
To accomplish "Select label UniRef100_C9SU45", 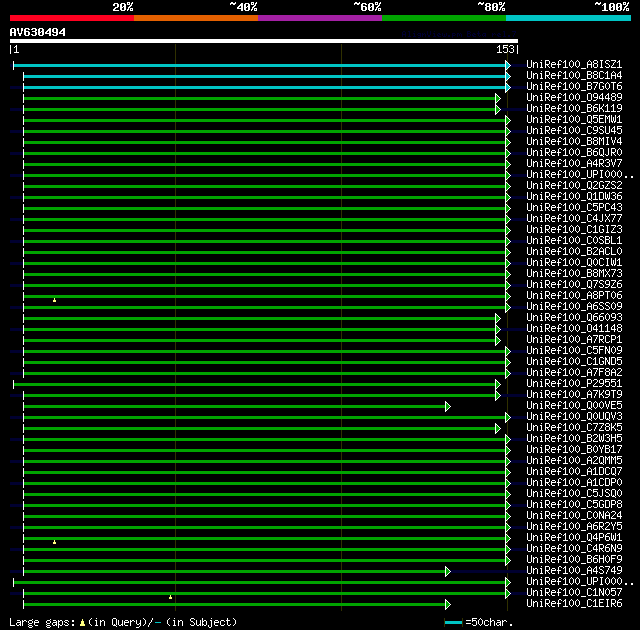I will 574,131.
